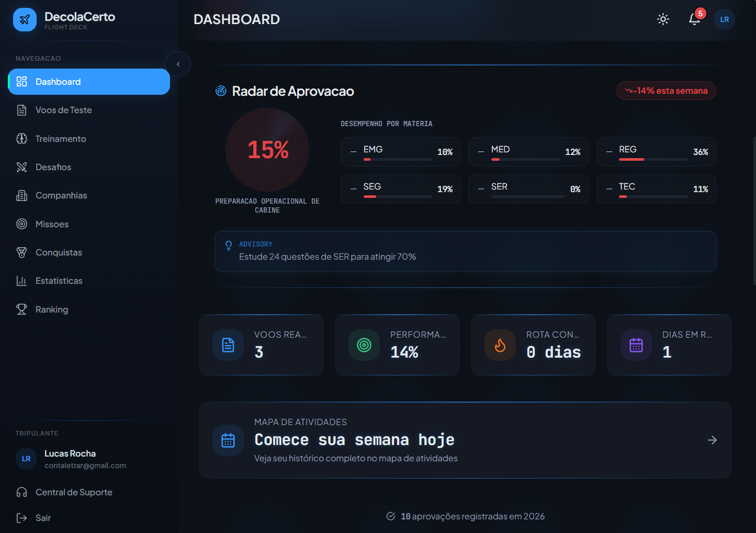Viewport: 756px width, 533px height.
Task: Open the MED 12% subject card
Action: (x=528, y=152)
